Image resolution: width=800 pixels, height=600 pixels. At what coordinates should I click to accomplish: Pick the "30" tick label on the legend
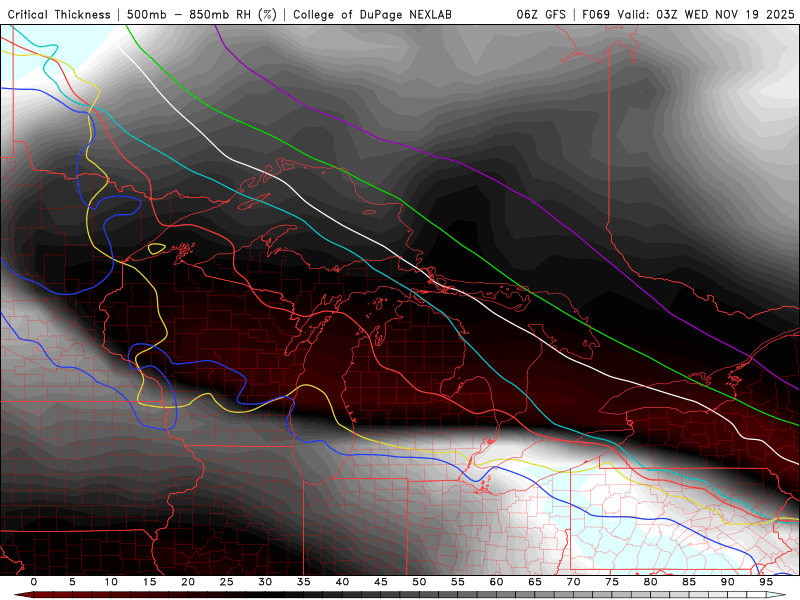(265, 582)
